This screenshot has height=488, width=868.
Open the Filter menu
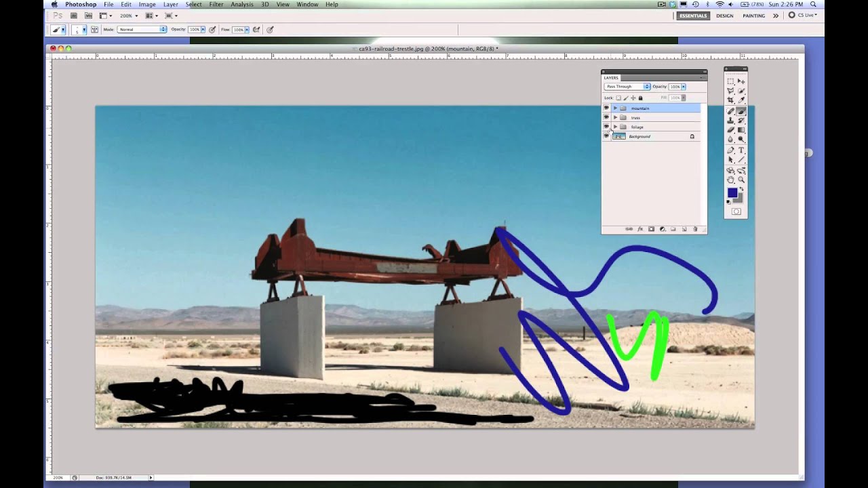coord(216,4)
